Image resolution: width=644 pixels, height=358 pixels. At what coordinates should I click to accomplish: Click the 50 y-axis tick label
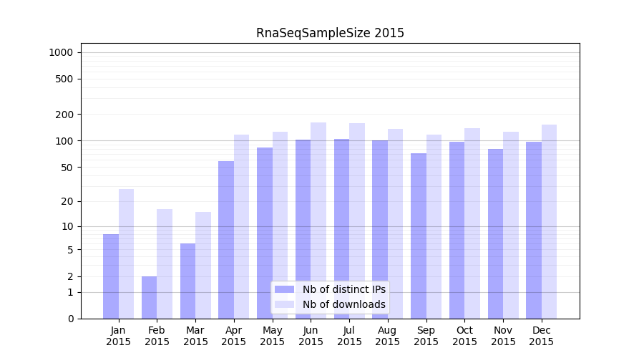click(x=66, y=168)
